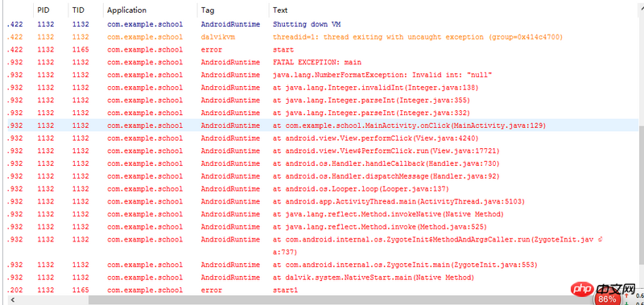This screenshot has width=644, height=305.
Task: Click the upload speed arrow indicator
Action: pyautogui.click(x=627, y=295)
